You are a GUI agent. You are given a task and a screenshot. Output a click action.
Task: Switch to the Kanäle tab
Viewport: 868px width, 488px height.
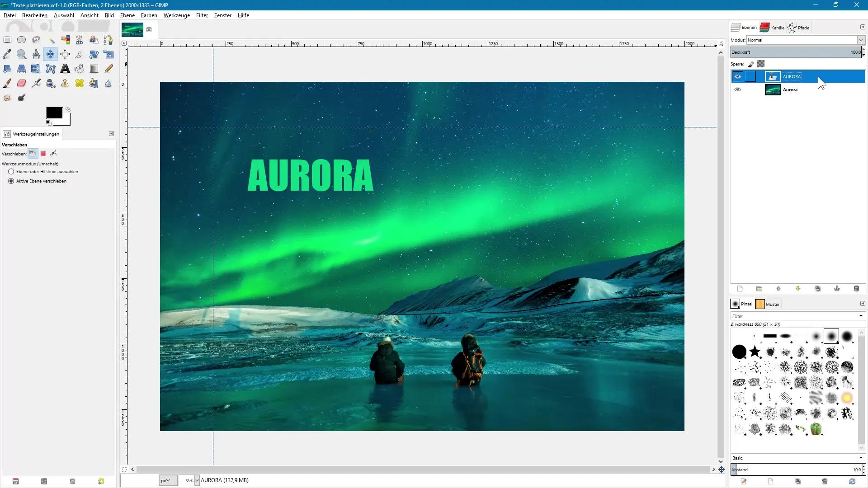pyautogui.click(x=773, y=28)
